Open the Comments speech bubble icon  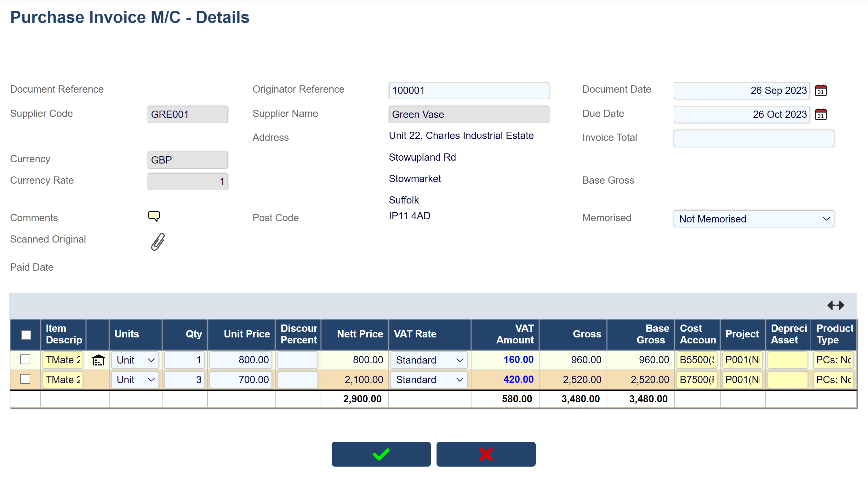[x=154, y=216]
